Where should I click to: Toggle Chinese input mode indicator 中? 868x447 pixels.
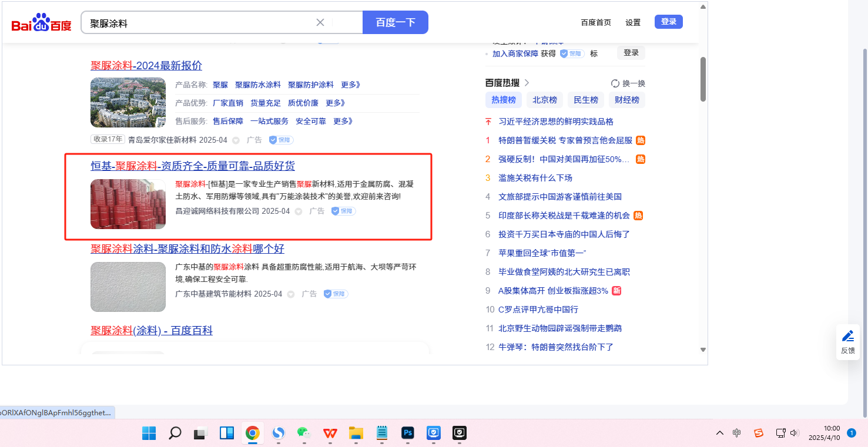click(x=737, y=433)
